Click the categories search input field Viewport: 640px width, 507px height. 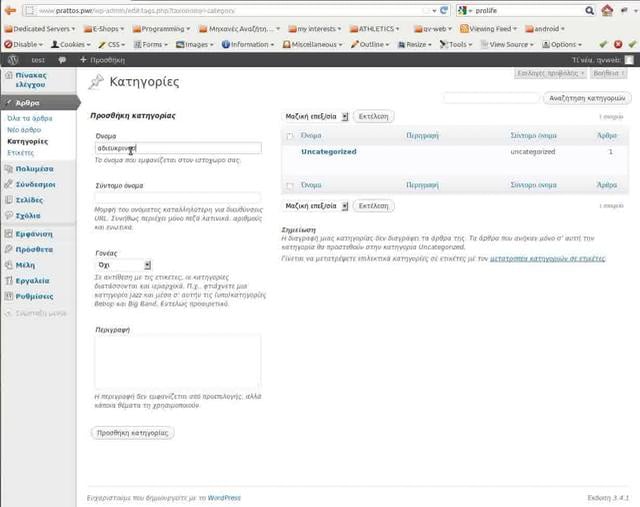491,98
